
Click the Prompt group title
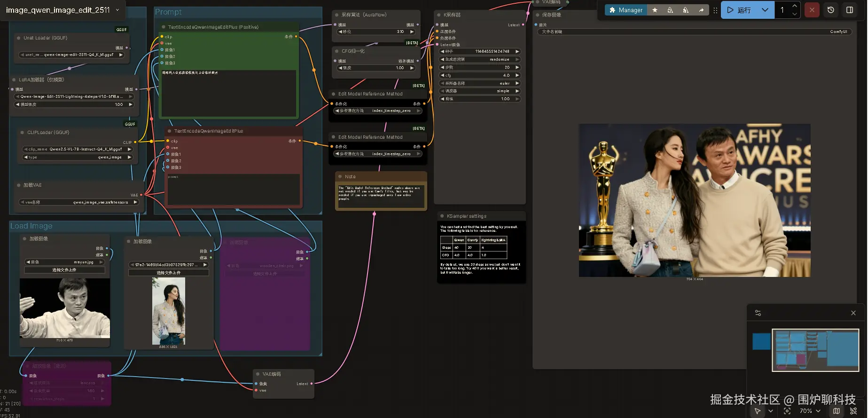pyautogui.click(x=168, y=12)
